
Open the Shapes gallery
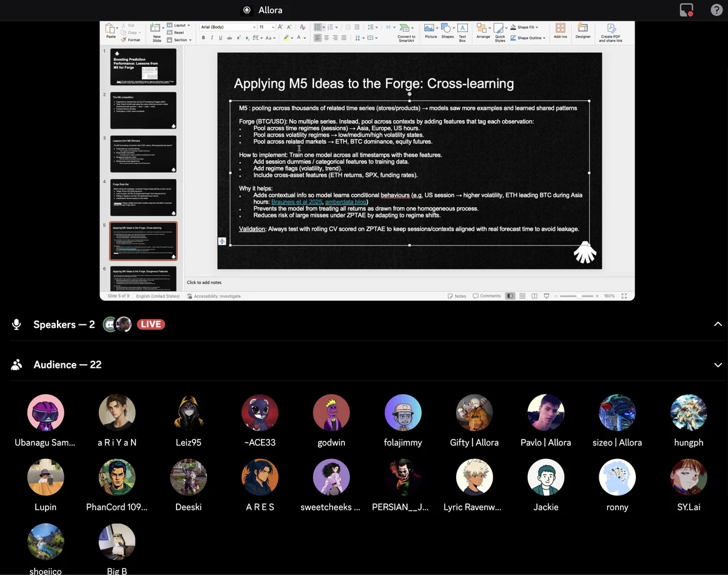pos(448,31)
